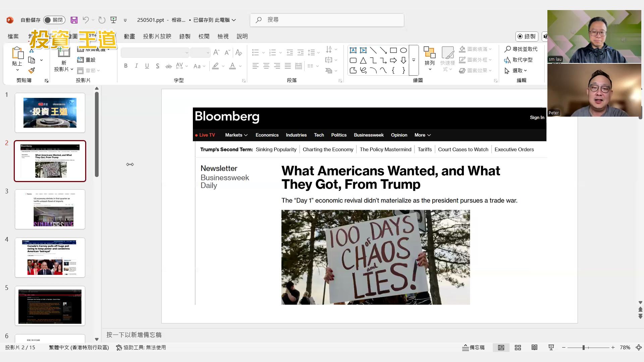The image size is (644, 362).
Task: Click the font color A swatch
Action: [232, 66]
